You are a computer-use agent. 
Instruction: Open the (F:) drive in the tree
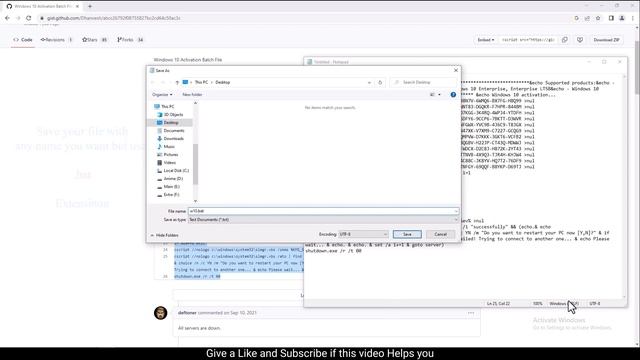coord(171,195)
